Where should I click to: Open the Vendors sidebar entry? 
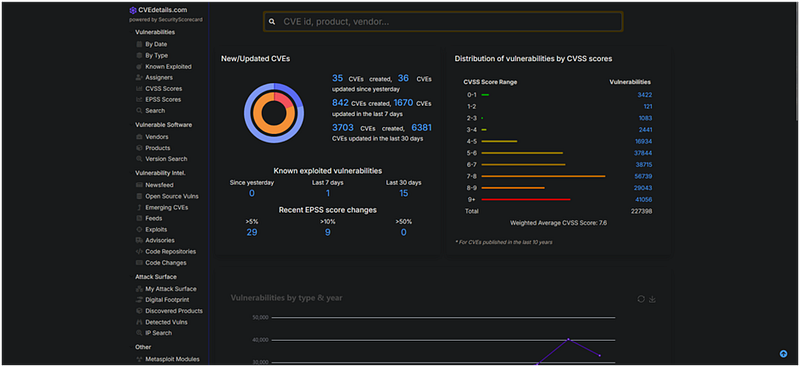click(157, 137)
